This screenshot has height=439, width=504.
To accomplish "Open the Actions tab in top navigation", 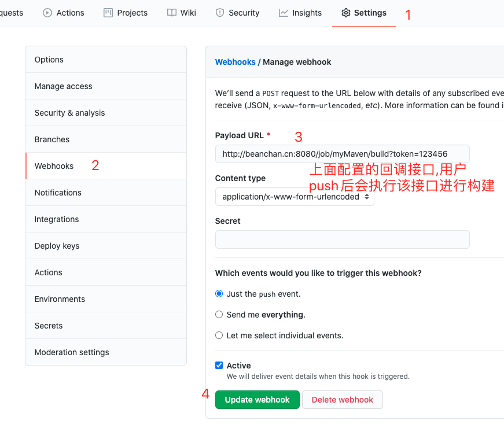I will coord(63,13).
